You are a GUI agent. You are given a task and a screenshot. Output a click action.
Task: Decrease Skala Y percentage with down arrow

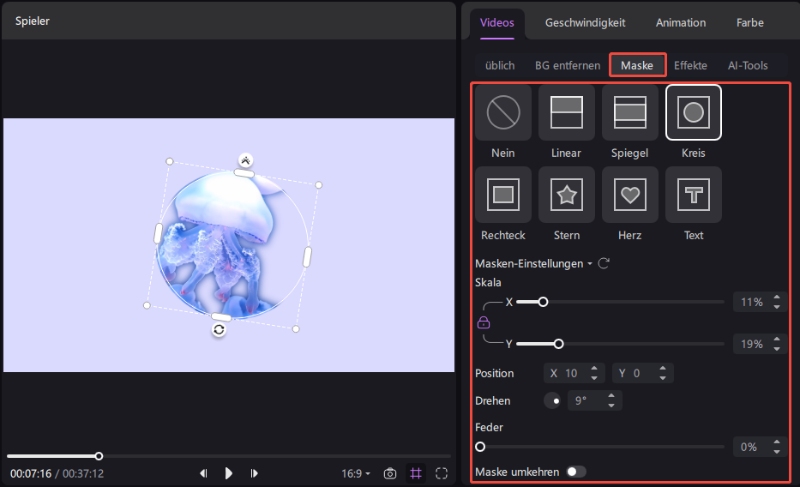click(x=777, y=348)
